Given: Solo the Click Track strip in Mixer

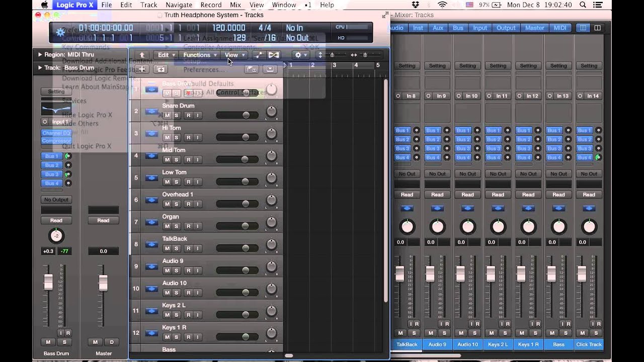Looking at the screenshot, I should pos(595,333).
